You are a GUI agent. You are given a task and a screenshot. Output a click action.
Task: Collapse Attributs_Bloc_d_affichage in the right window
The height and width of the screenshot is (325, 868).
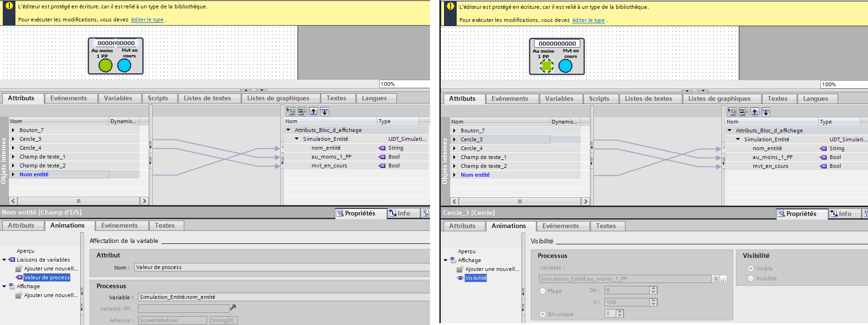[729, 131]
